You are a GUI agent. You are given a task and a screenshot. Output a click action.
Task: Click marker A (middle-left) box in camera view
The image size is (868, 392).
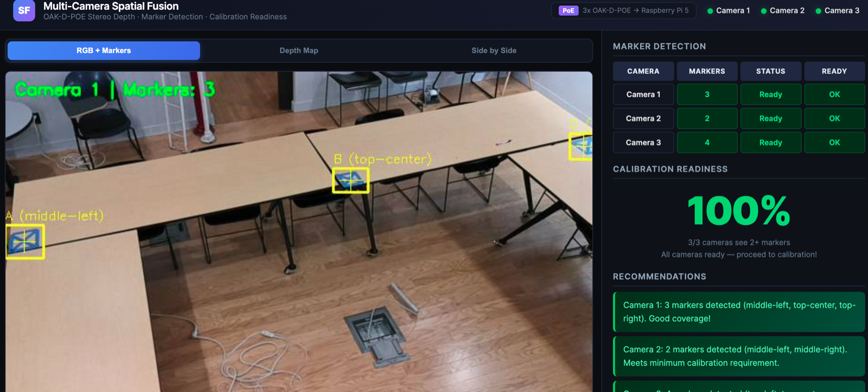coord(25,242)
